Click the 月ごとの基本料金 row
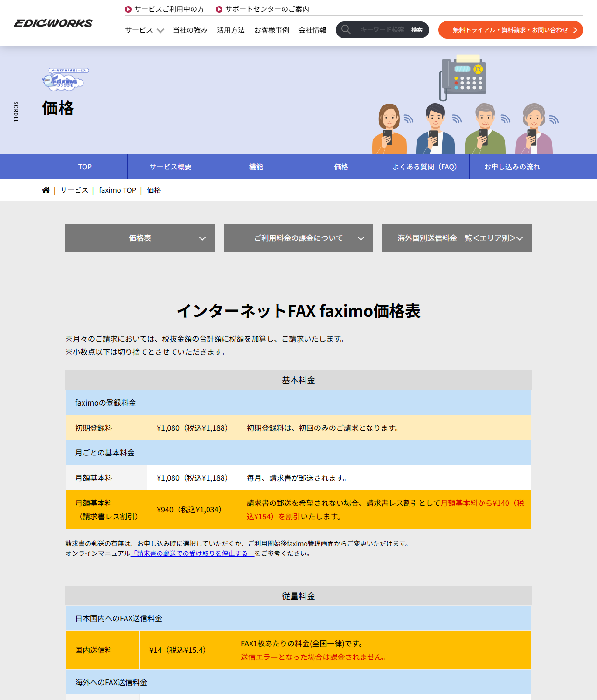The image size is (597, 700). click(x=298, y=453)
